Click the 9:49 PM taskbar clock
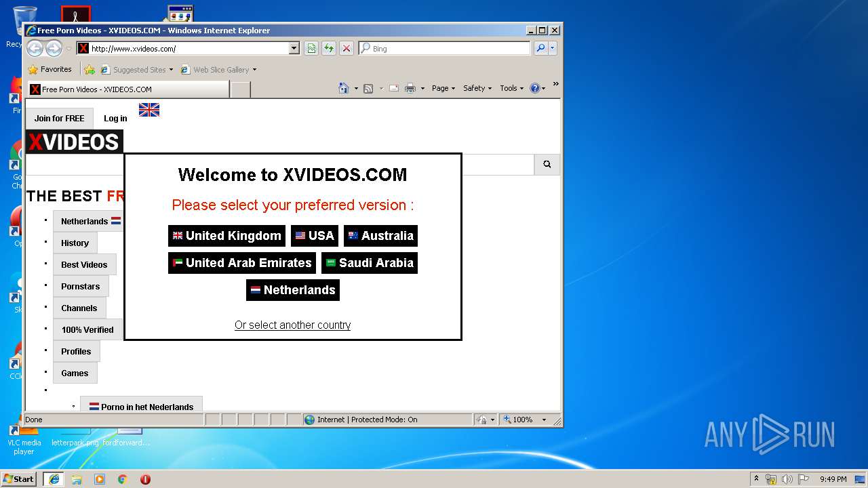This screenshot has height=488, width=868. pos(833,479)
